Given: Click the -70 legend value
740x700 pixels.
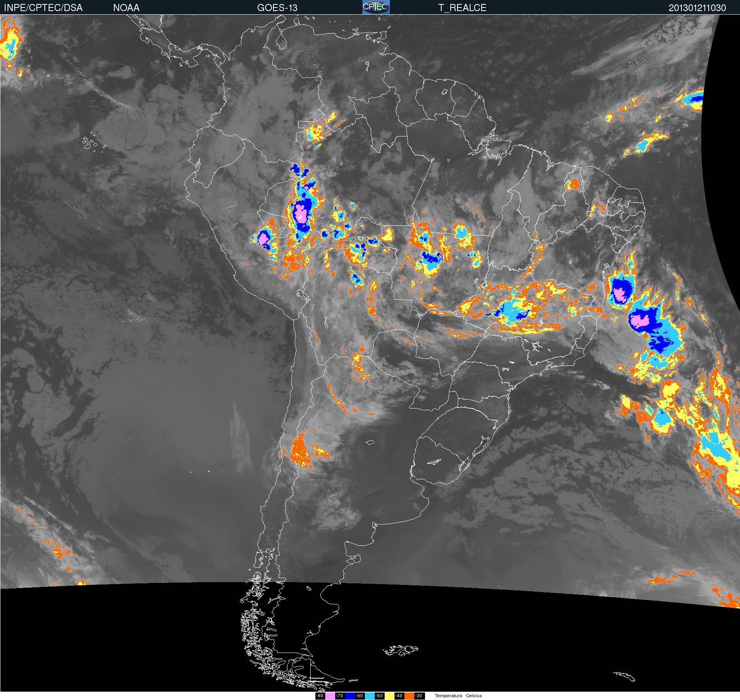Looking at the screenshot, I should [340, 696].
